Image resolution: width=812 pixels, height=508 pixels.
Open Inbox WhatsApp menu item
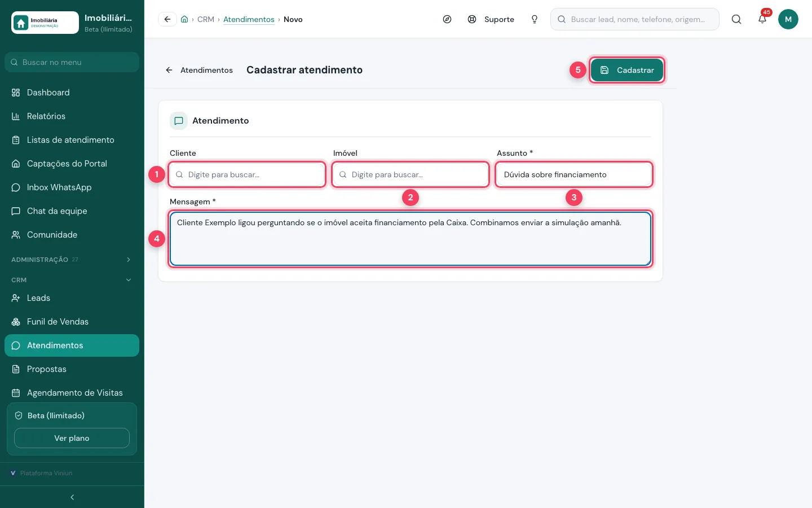click(72, 187)
